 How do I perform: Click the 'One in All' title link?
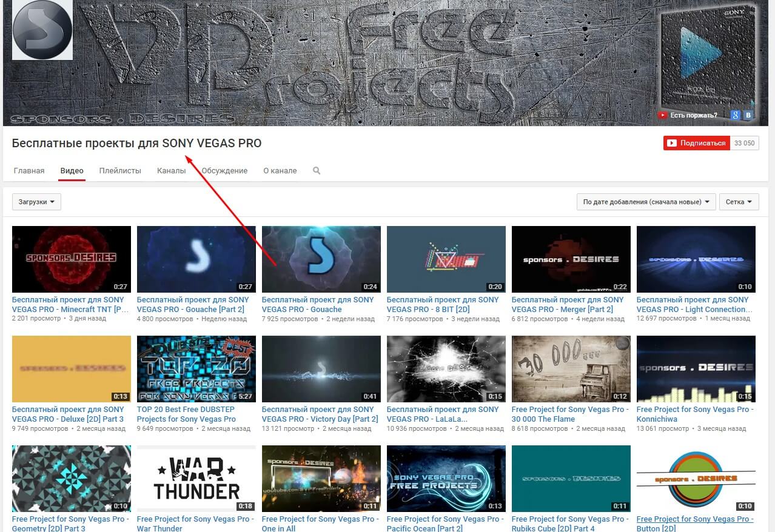point(320,524)
